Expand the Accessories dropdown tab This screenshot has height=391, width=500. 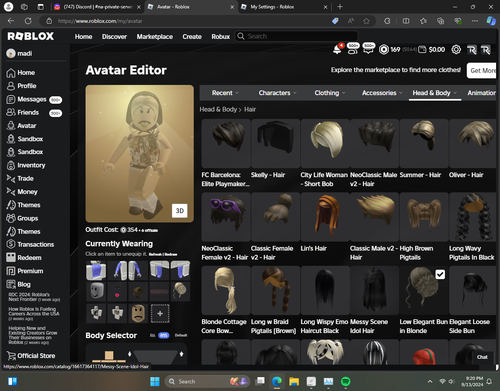coord(382,93)
